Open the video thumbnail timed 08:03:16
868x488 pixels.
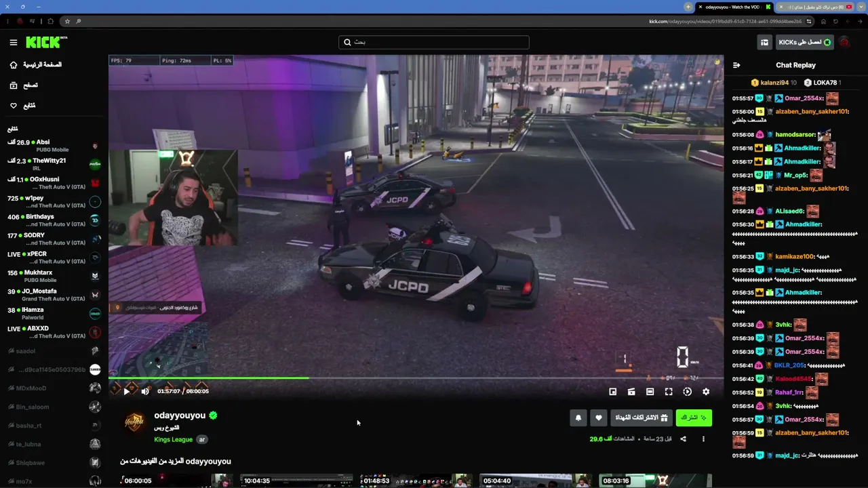tap(656, 481)
